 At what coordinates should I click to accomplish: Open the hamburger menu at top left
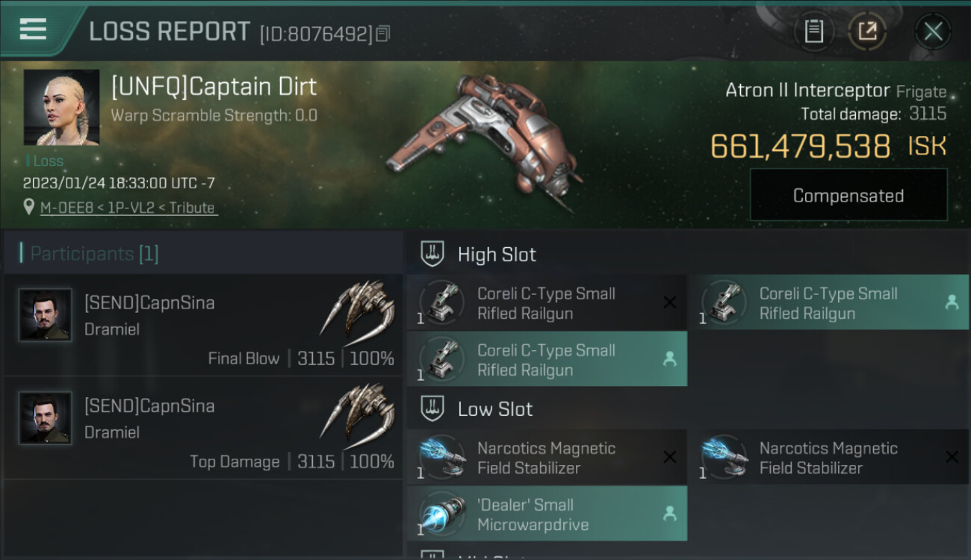[x=33, y=29]
